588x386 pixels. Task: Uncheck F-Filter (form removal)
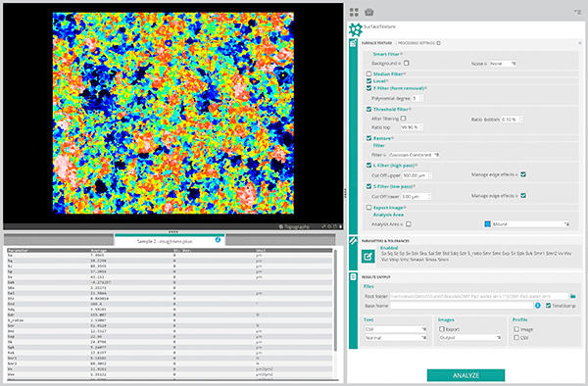tap(369, 88)
